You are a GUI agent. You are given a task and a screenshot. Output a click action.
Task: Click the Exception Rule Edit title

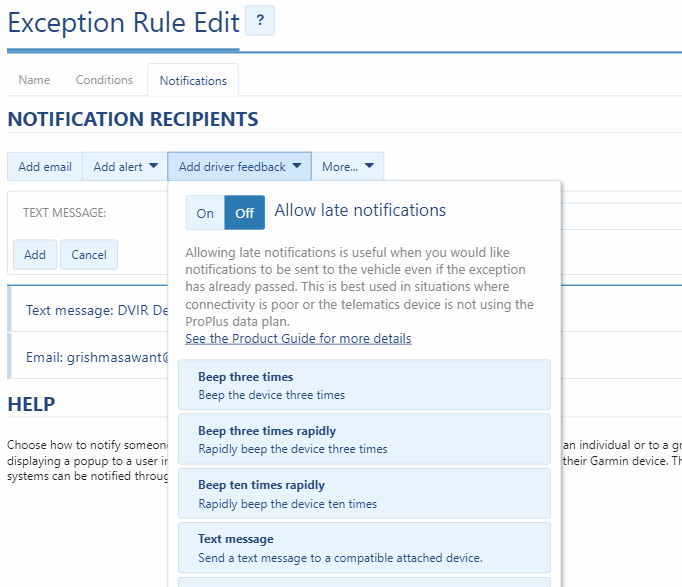pos(124,22)
